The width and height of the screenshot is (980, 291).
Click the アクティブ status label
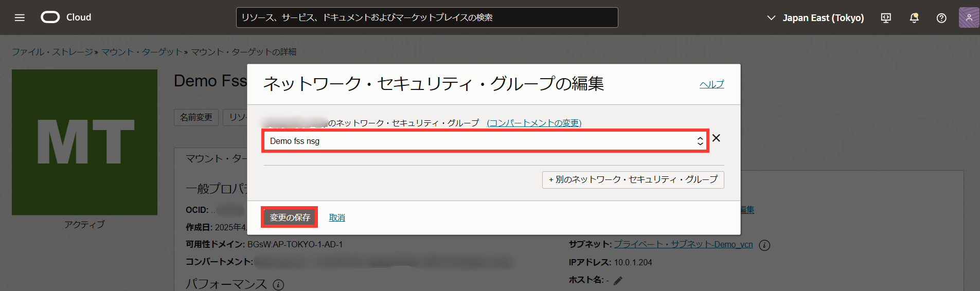click(84, 224)
